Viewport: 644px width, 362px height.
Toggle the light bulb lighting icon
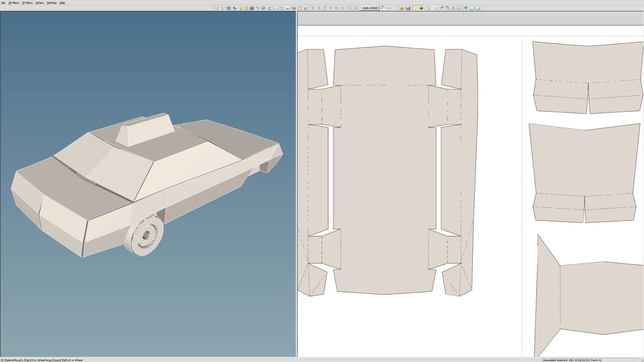click(415, 8)
